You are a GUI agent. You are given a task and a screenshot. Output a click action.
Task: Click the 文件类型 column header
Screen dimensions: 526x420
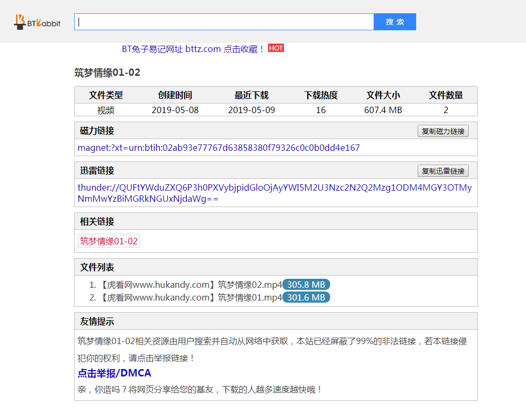[106, 96]
